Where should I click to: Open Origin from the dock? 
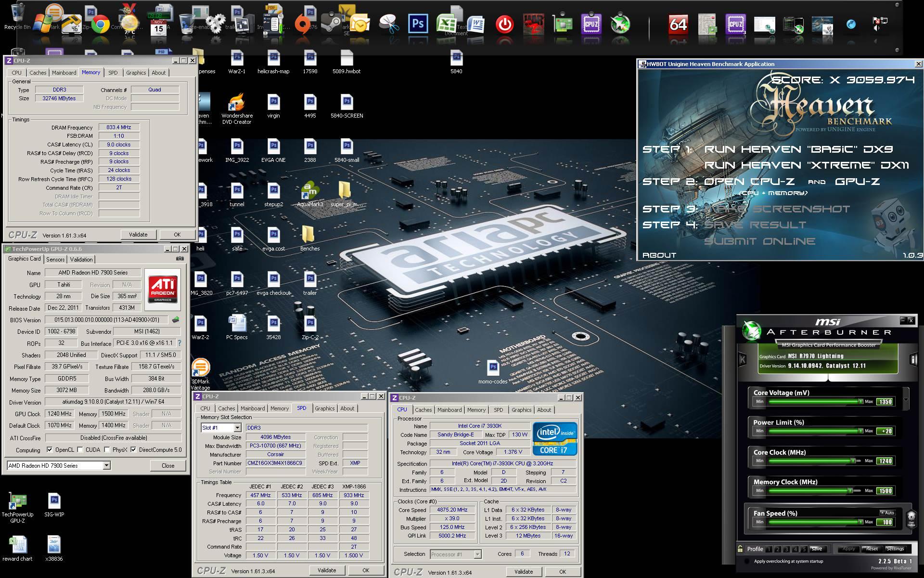302,24
